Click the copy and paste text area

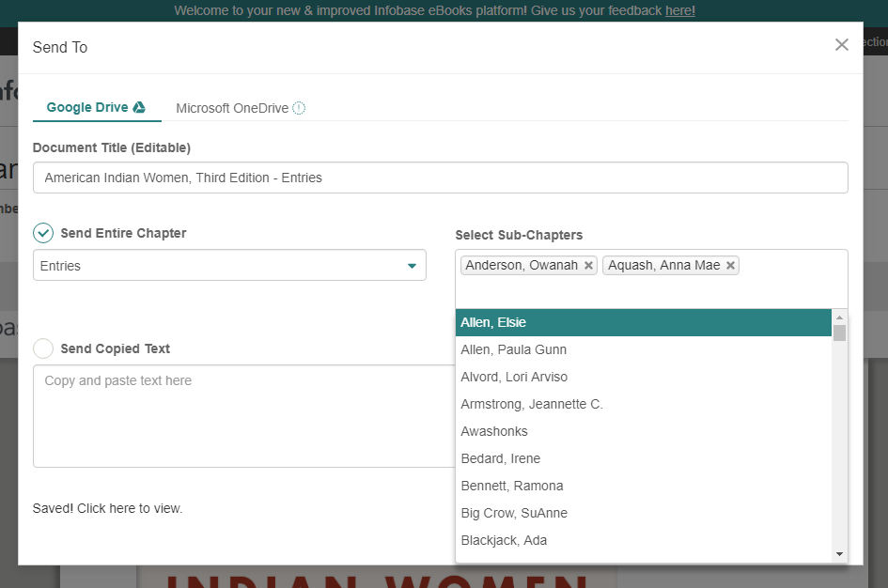(x=243, y=416)
